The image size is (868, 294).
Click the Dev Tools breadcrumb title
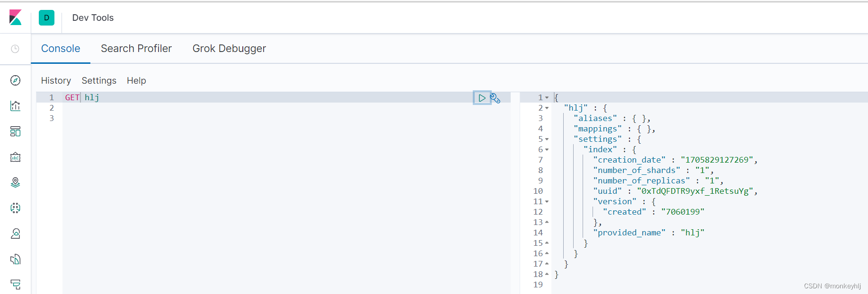coord(93,18)
